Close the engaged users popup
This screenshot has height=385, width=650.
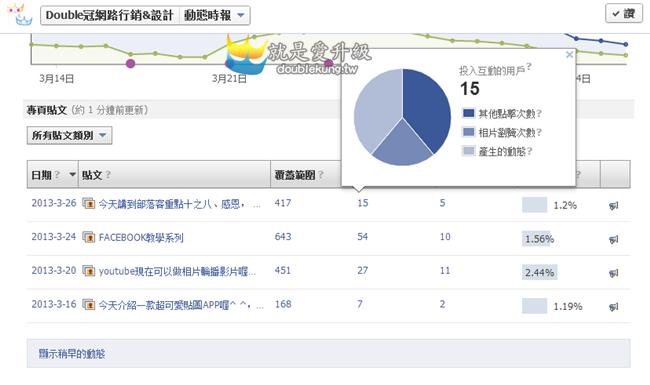[x=570, y=54]
